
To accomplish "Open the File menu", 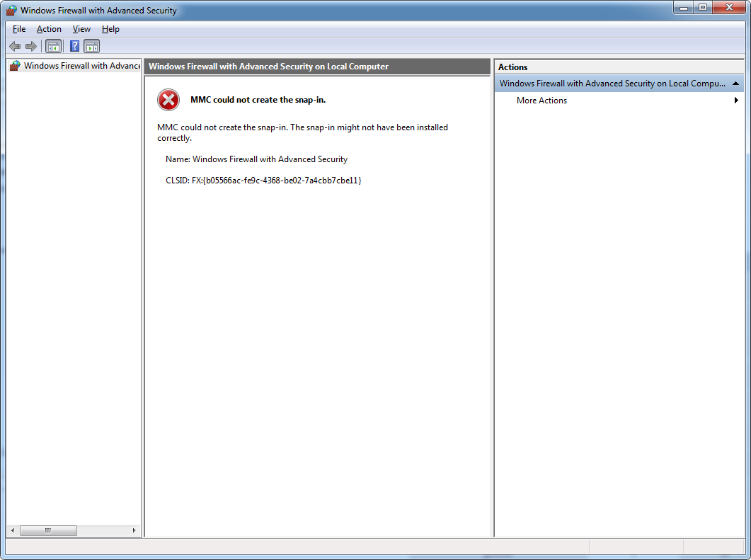I will [19, 29].
